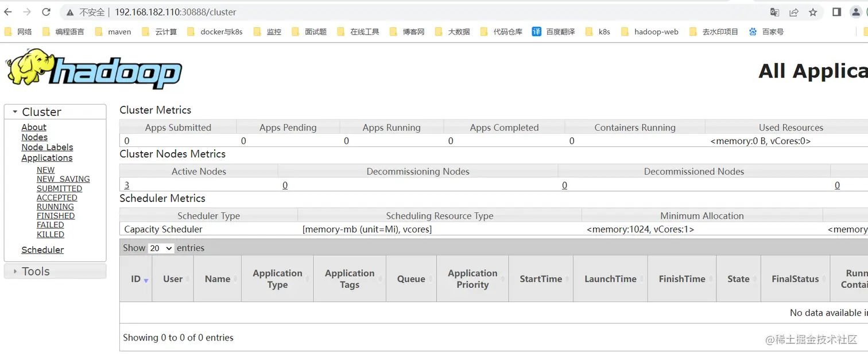Click the Hadoop elephant logo
This screenshot has height=356, width=868.
(x=94, y=68)
